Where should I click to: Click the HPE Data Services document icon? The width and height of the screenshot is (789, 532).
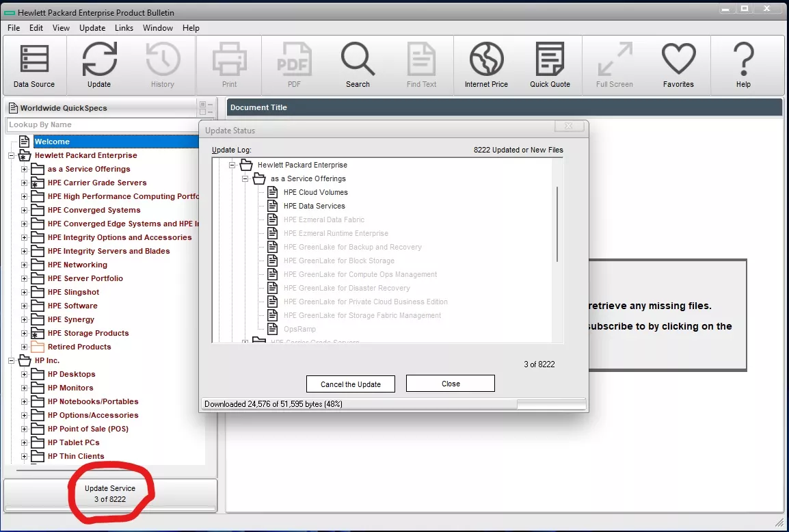[x=272, y=206]
